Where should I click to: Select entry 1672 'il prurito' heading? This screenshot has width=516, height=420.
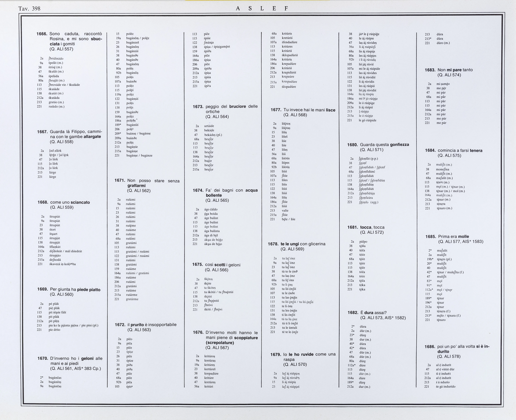pyautogui.click(x=146, y=325)
